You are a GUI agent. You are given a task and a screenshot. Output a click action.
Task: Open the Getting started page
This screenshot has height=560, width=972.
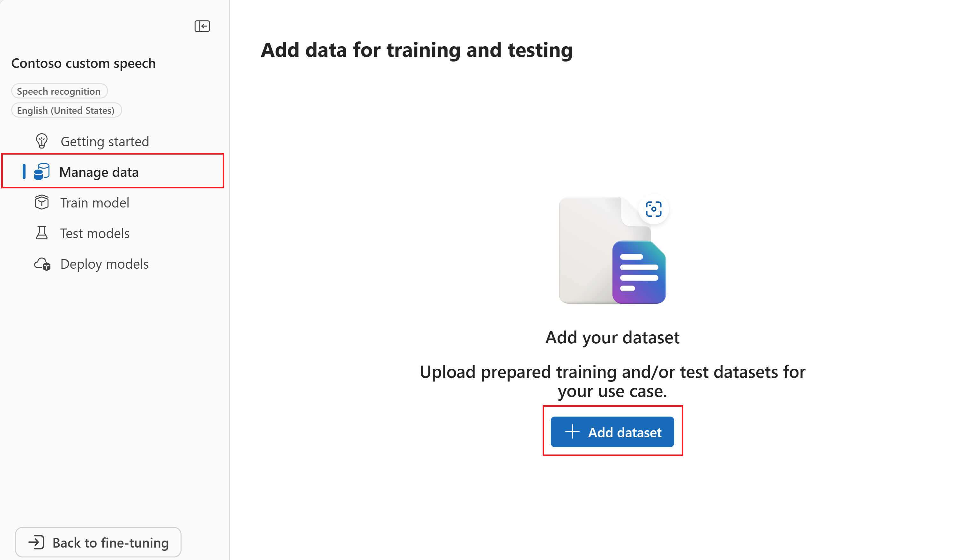coord(104,142)
